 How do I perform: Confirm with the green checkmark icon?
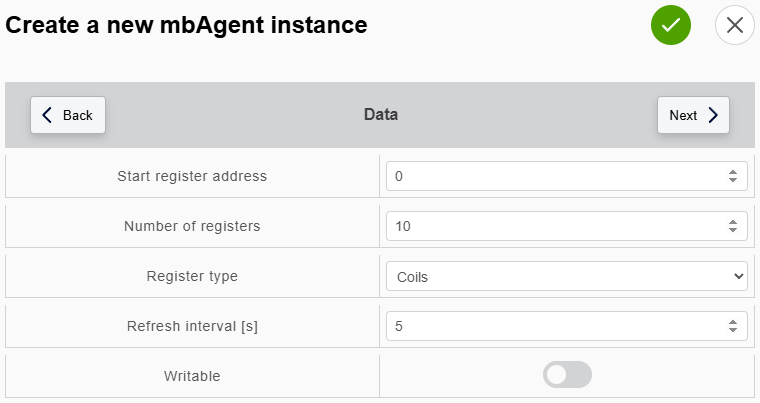pos(671,25)
